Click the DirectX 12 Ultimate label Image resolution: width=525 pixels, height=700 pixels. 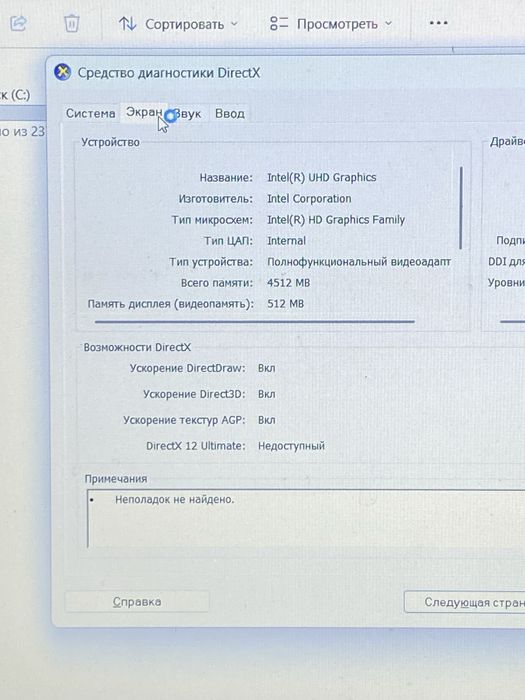[x=196, y=446]
